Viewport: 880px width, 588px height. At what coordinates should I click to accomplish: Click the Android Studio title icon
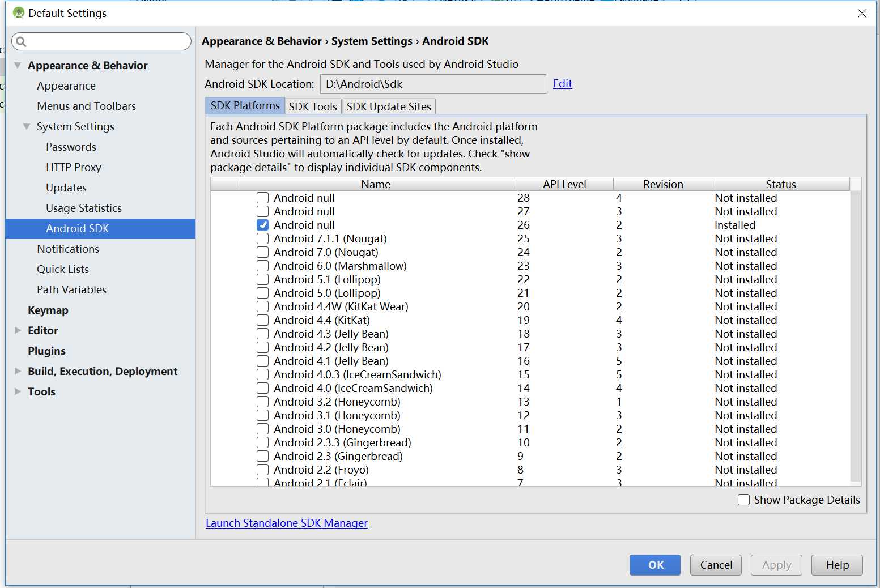point(19,12)
